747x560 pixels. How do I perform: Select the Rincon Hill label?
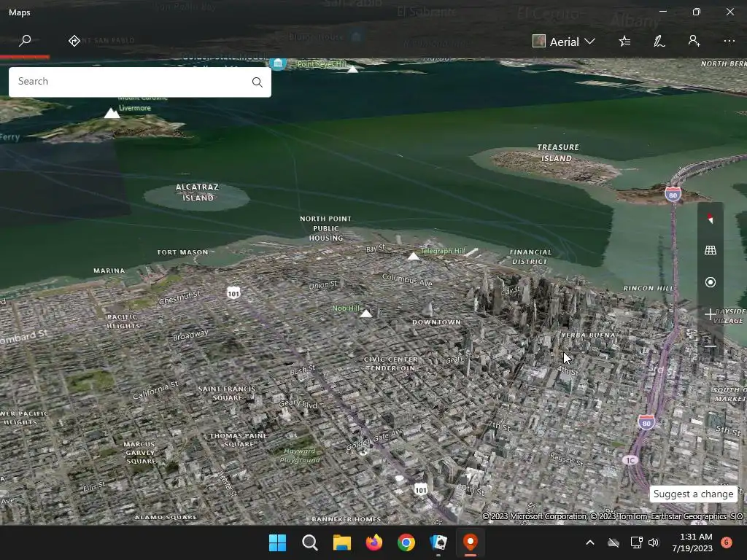(x=649, y=288)
